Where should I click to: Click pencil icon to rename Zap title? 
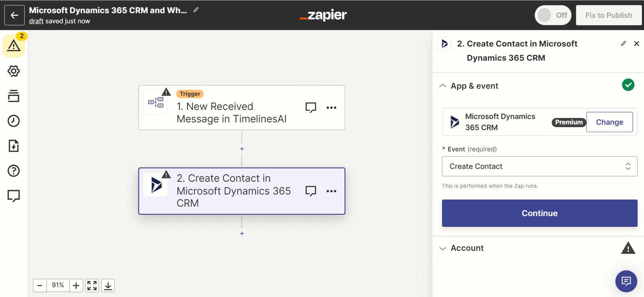196,10
